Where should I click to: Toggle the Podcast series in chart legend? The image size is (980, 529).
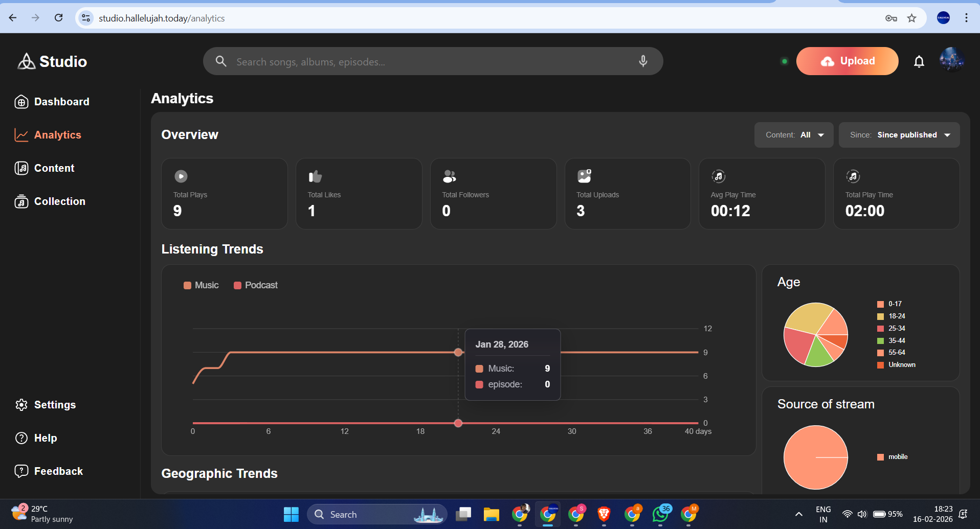pos(256,285)
